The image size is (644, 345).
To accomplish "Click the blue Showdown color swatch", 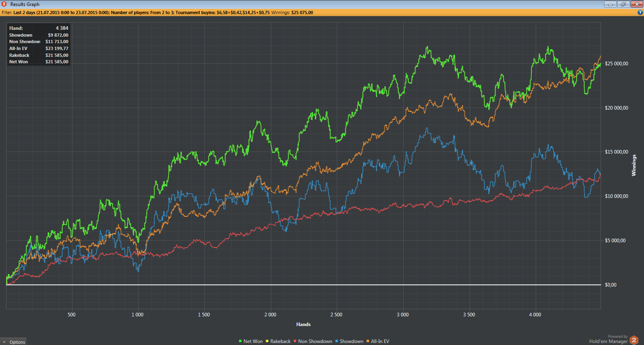I will 336,341.
